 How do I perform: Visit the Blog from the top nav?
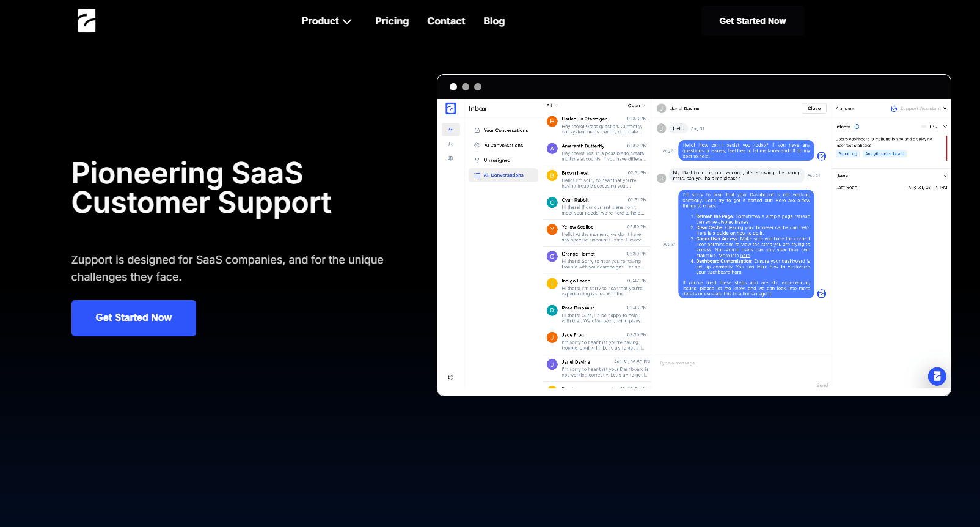click(494, 21)
